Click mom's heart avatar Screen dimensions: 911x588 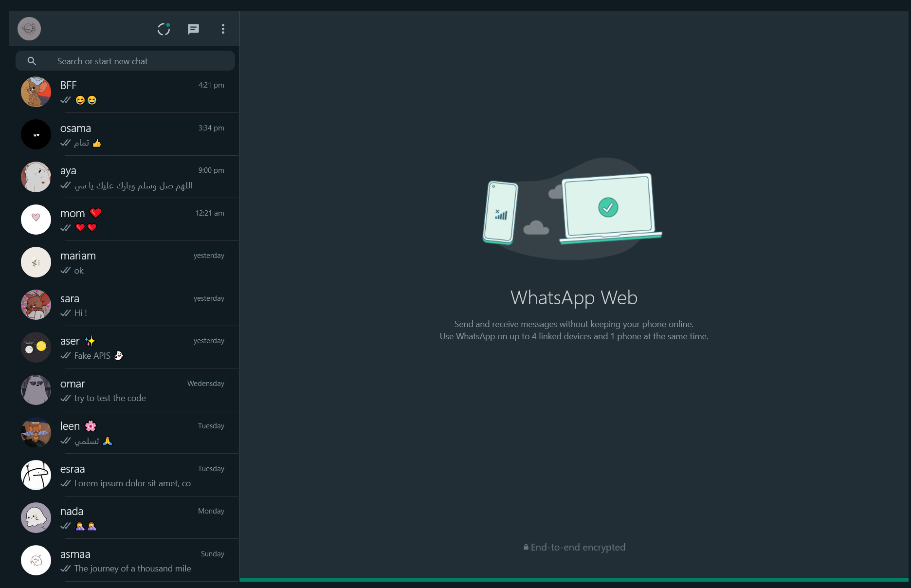point(36,220)
